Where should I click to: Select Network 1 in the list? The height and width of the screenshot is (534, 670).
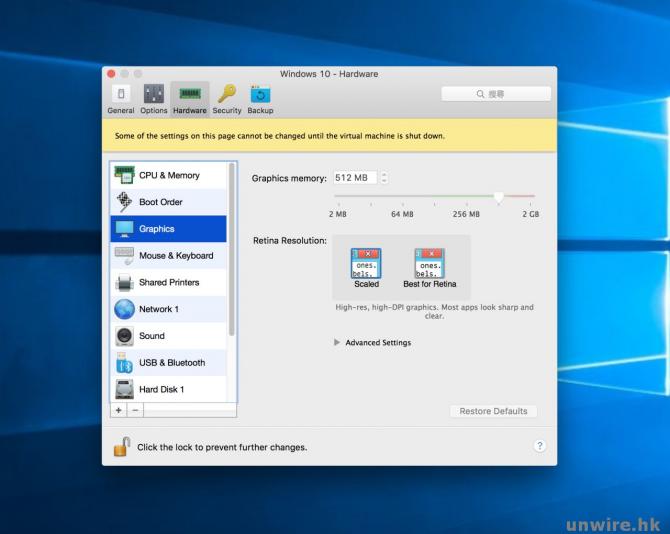[x=168, y=309]
